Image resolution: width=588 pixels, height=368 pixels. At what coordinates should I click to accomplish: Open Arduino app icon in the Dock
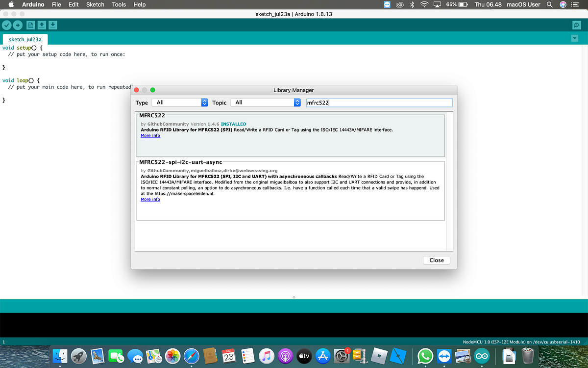481,356
